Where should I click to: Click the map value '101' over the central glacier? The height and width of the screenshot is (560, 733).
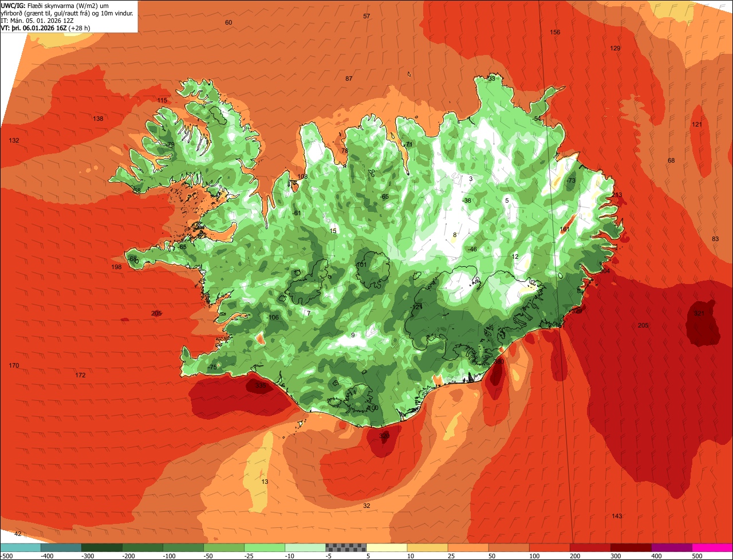click(361, 265)
